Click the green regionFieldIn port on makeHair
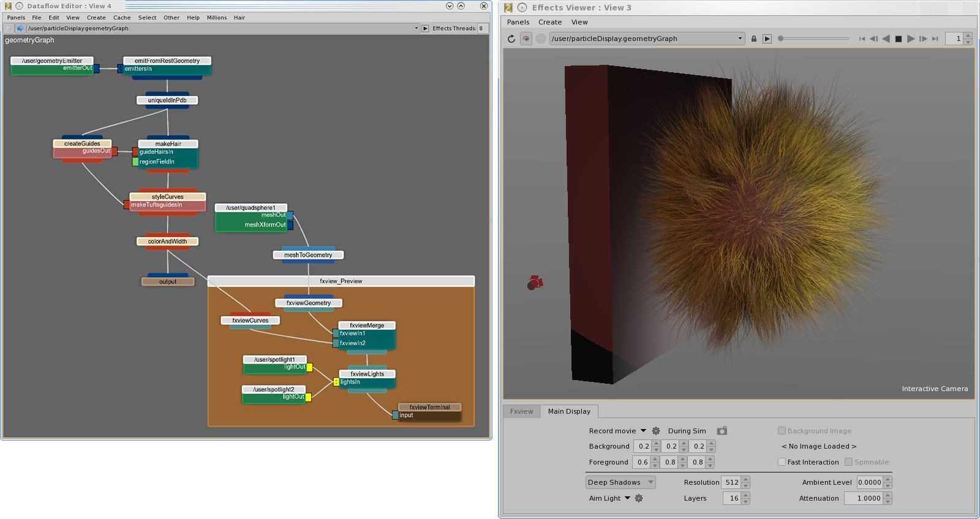 135,162
